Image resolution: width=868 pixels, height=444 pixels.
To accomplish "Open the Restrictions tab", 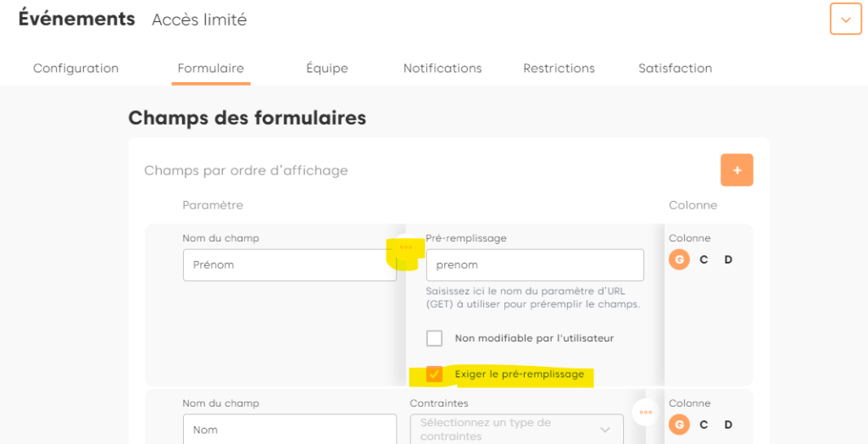I will pos(559,69).
